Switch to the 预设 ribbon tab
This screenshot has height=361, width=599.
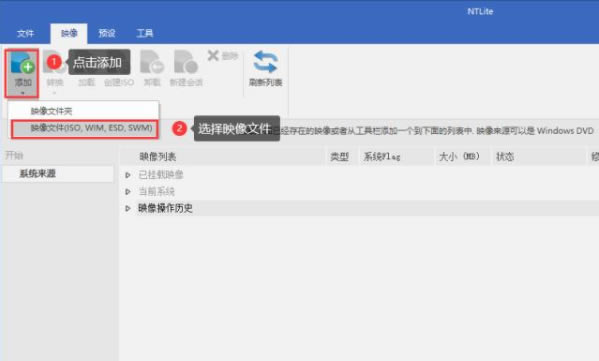[107, 34]
